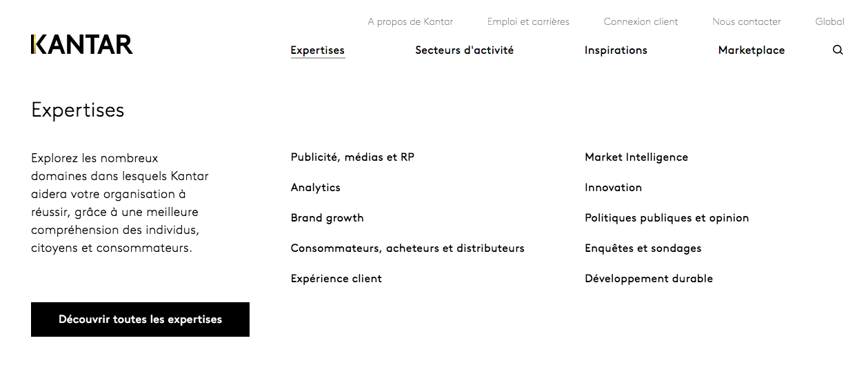Open Emploi et carrières link
Screen dimensions: 868x374
[528, 21]
